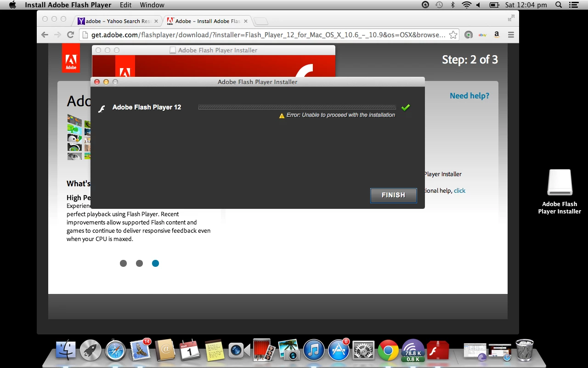Follow the blue 'click' link on the page
588x368 pixels.
(x=459, y=190)
